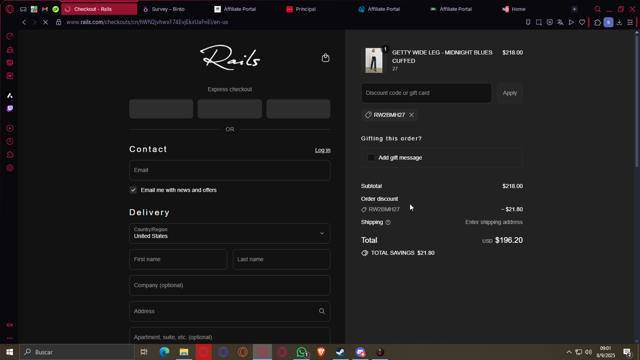Open tab search magnifier in title bar
This screenshot has width=640, height=360.
click(x=598, y=9)
